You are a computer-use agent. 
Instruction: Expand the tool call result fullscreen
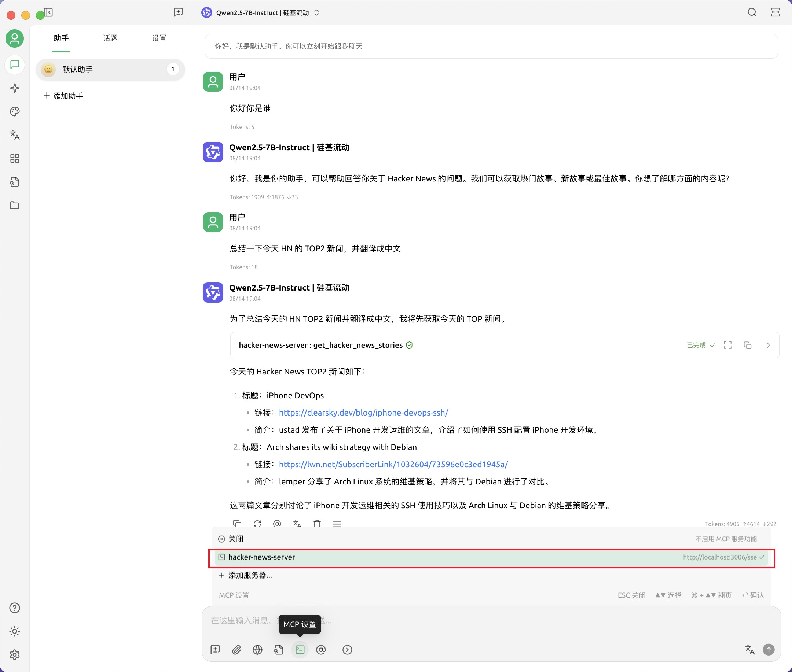pyautogui.click(x=727, y=345)
